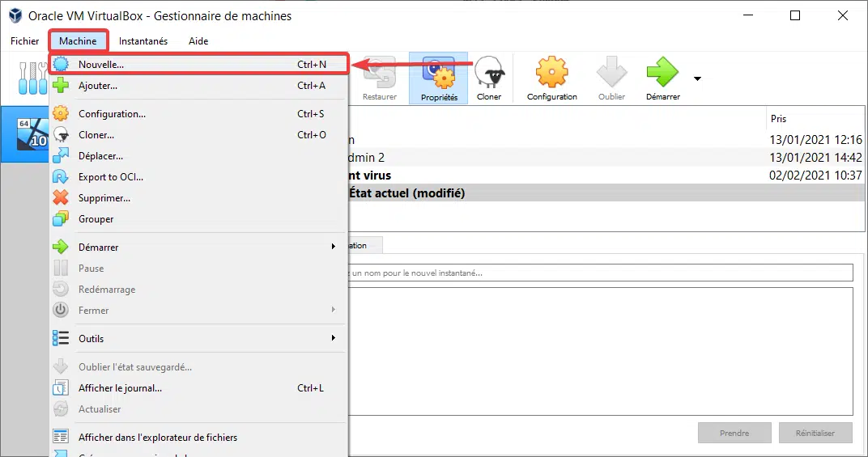The image size is (868, 457).
Task: Open the Instantanés menu
Action: tap(143, 41)
